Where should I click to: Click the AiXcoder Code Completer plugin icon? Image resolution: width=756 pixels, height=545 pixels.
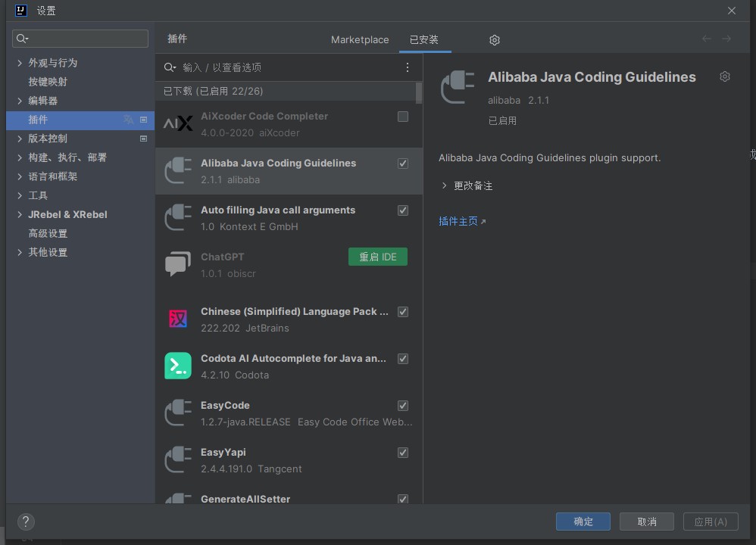tap(178, 124)
